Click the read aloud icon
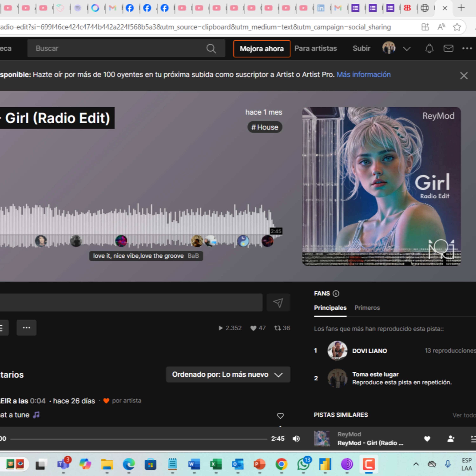 441,27
